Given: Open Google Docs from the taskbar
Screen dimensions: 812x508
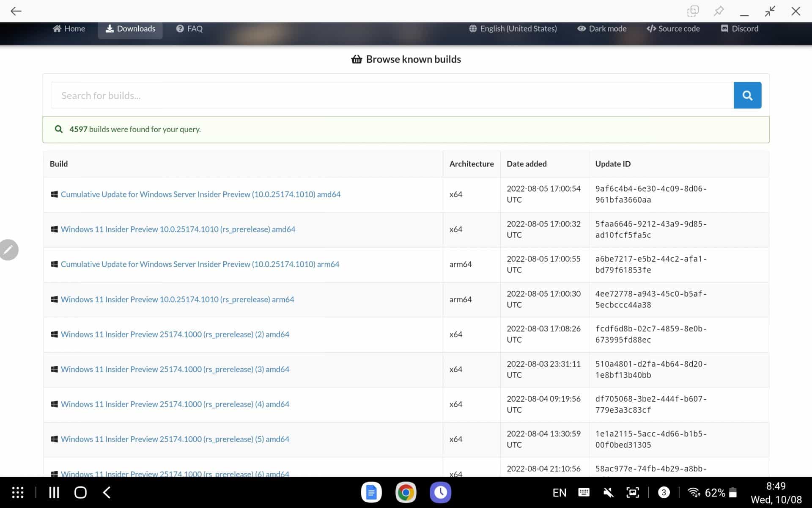Looking at the screenshot, I should tap(371, 492).
